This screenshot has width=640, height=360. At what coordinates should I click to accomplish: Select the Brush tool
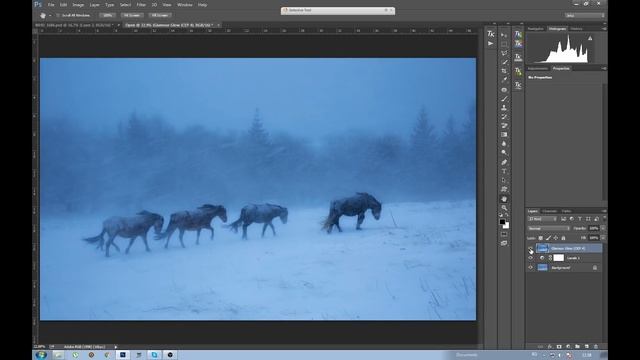(x=504, y=99)
